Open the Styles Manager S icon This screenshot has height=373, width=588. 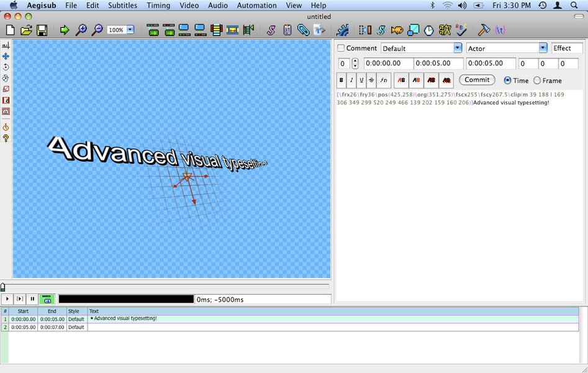coord(271,30)
